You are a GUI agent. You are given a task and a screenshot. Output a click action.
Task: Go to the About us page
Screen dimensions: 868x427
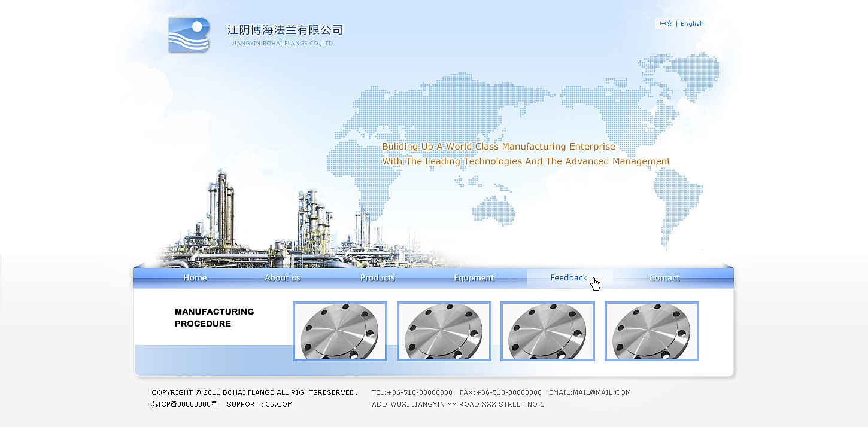point(283,278)
